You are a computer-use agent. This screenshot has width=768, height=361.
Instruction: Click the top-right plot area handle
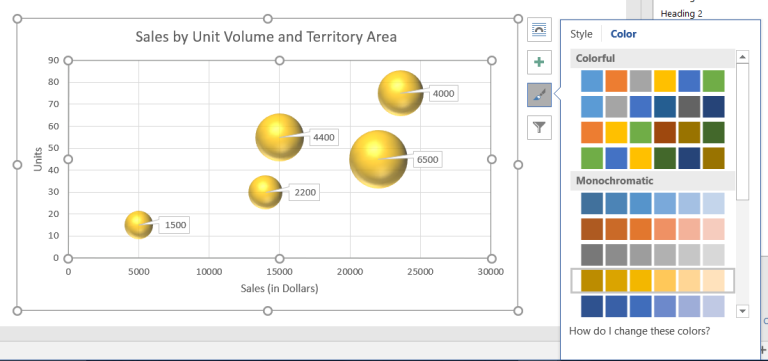492,60
